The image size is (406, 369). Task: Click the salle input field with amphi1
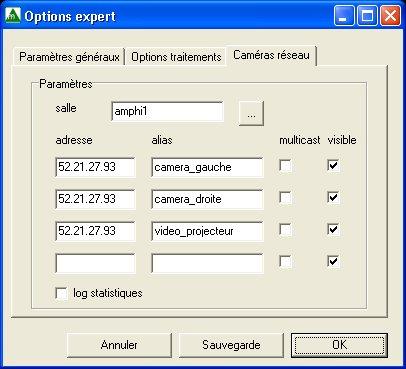[x=167, y=111]
